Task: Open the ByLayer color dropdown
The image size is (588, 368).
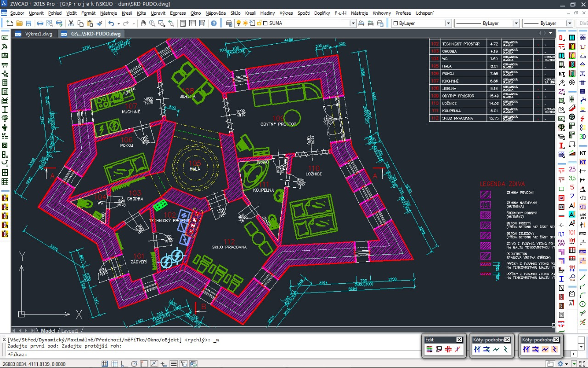Action: pyautogui.click(x=448, y=23)
